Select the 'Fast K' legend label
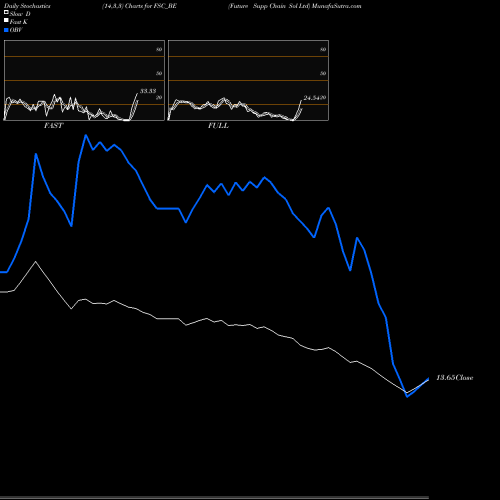Viewport: 500px width, 500px height. 19,22
